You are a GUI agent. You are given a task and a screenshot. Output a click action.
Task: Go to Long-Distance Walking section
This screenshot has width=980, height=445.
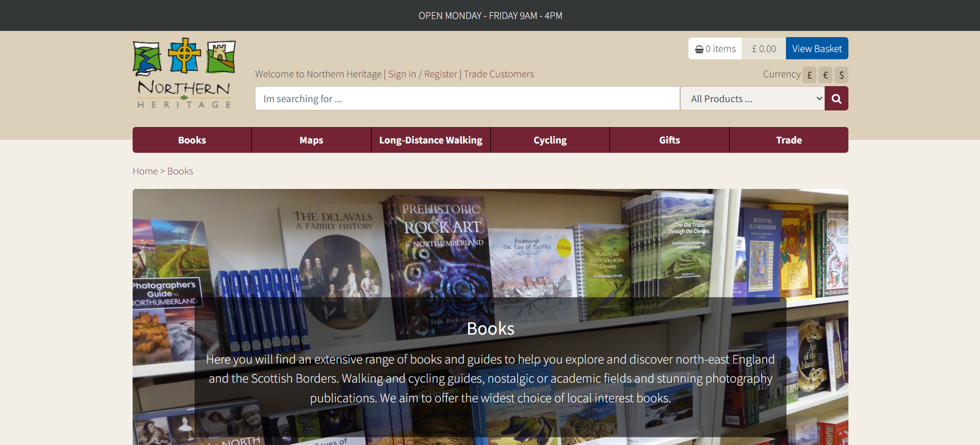point(431,140)
